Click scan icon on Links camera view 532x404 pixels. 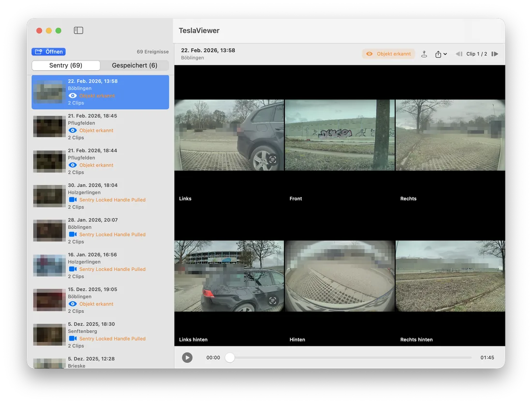coord(273,160)
